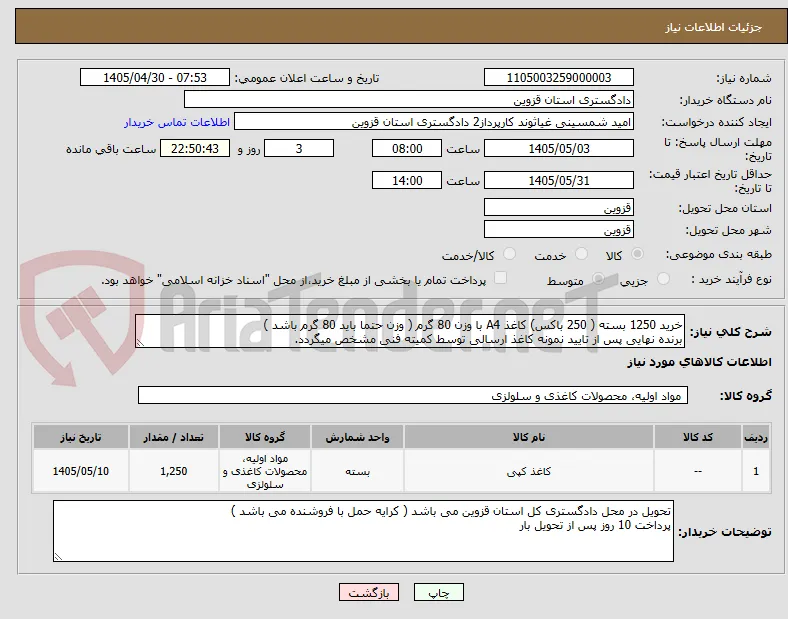
Task: Click the need date cell 1405/05/10
Action: pyautogui.click(x=81, y=471)
